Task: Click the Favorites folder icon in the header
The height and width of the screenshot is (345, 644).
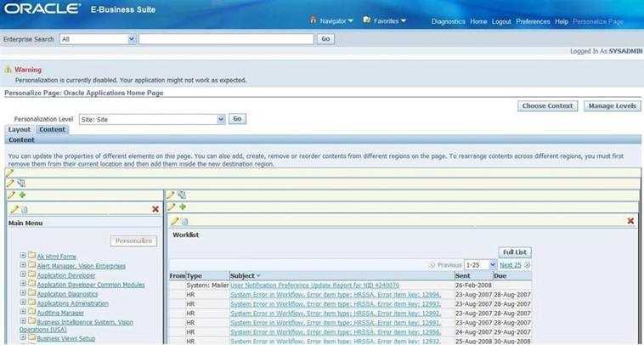Action: pos(367,20)
